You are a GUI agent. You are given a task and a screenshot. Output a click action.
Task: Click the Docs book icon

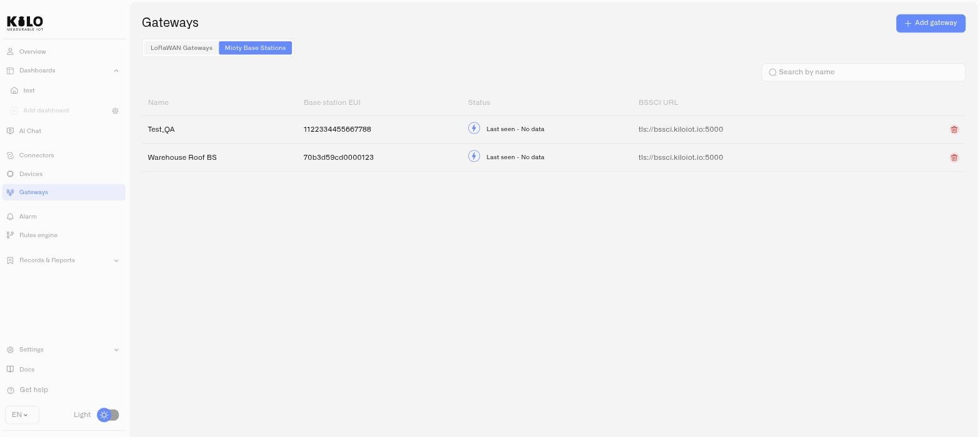[10, 370]
